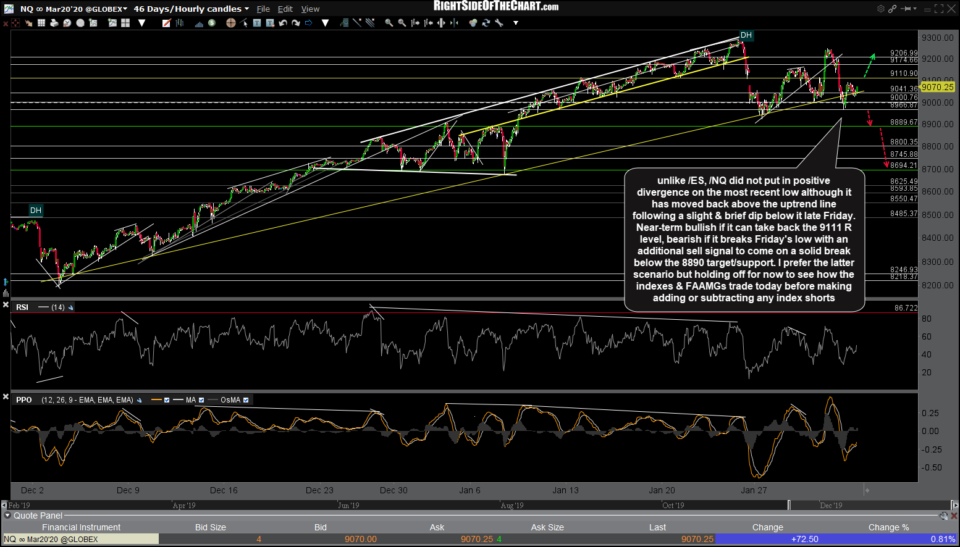Click the compress horizontal bars icon
The image size is (960, 547).
click(415, 23)
